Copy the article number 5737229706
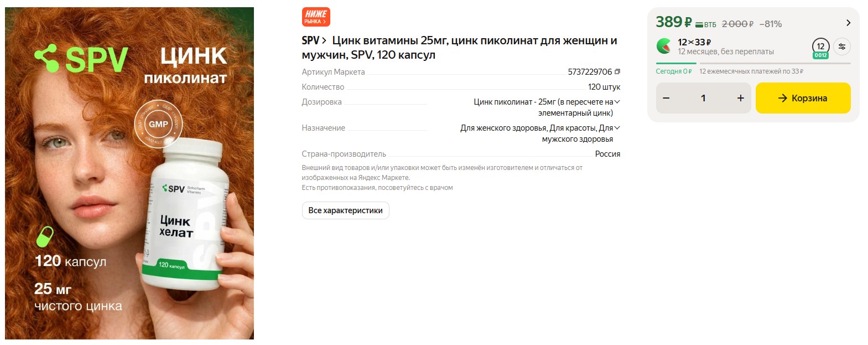The width and height of the screenshot is (868, 345). coord(617,71)
